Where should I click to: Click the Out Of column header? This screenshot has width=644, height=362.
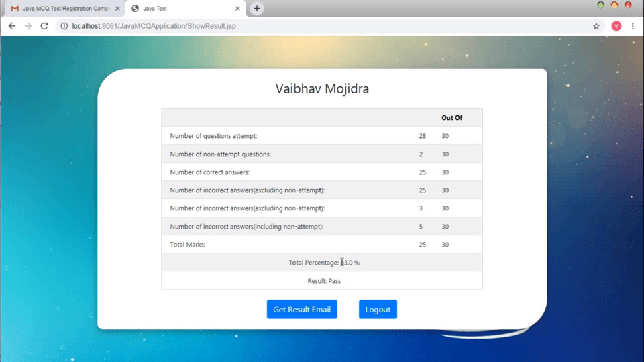[x=451, y=118]
